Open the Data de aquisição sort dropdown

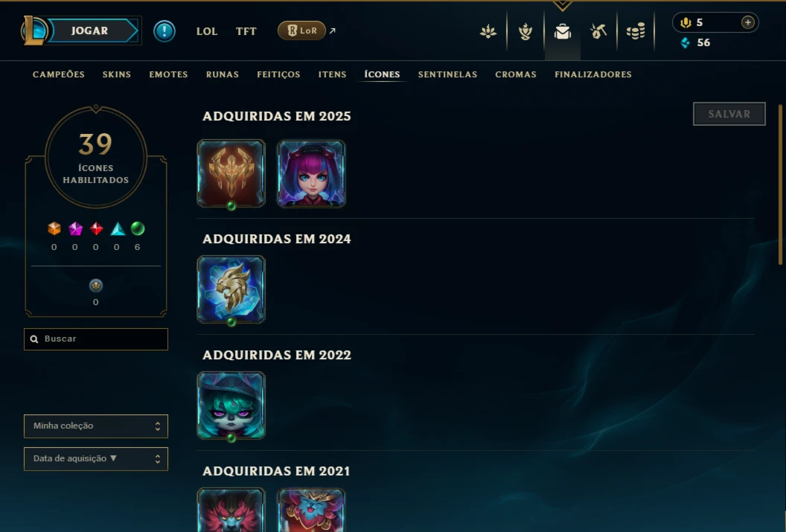(x=96, y=459)
